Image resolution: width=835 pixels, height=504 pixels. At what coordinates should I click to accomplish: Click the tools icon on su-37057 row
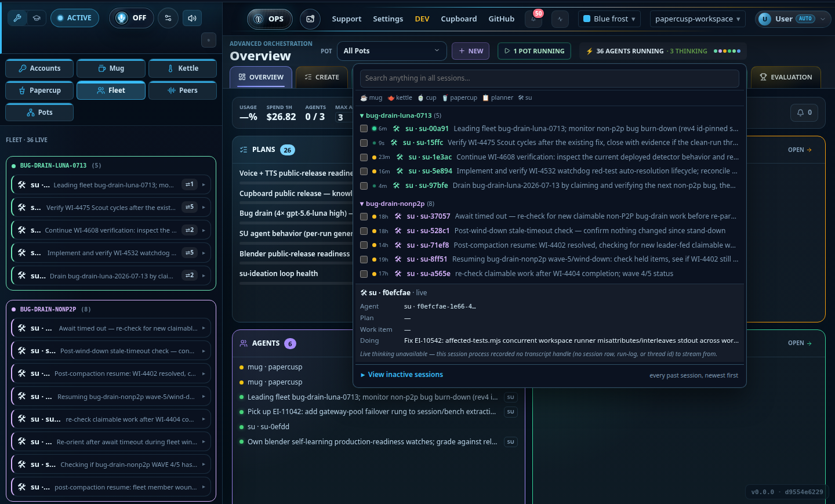click(x=398, y=216)
